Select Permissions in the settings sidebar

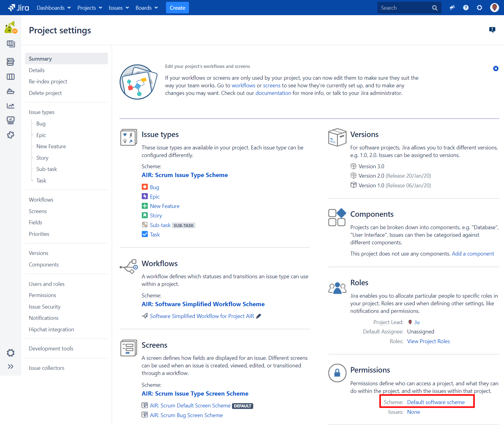point(42,295)
